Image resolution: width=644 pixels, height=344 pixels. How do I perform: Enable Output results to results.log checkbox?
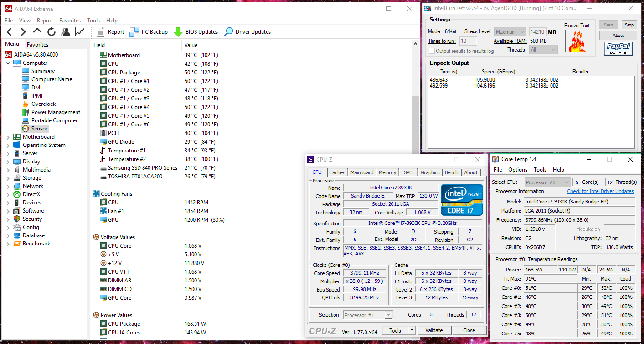tap(432, 51)
